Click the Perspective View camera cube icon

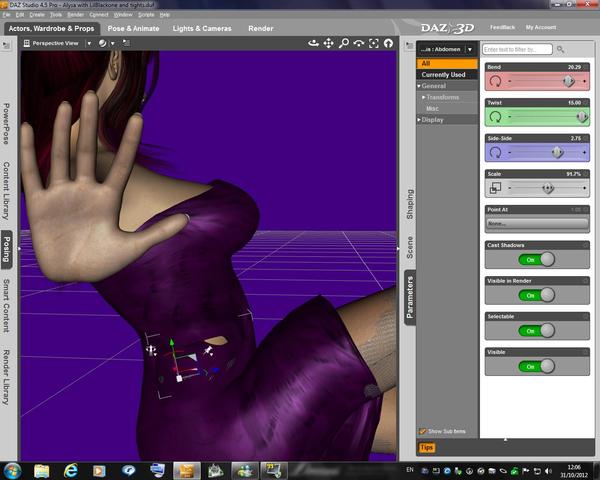(26, 43)
